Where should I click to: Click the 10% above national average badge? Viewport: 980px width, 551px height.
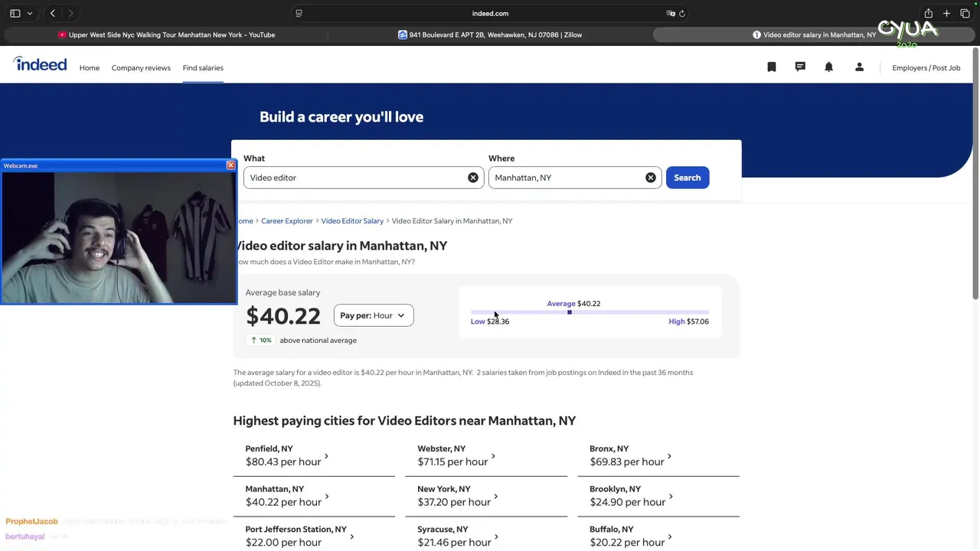tap(261, 340)
